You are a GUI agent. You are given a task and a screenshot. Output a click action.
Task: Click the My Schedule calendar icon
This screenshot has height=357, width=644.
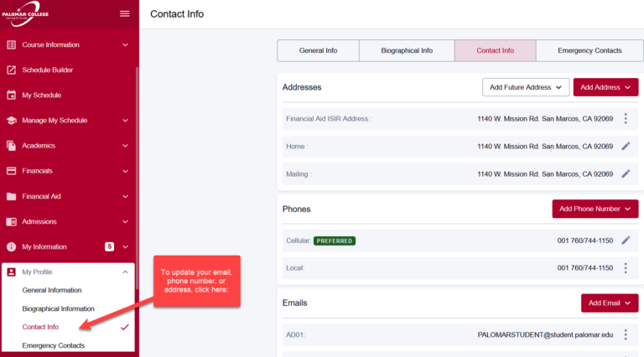point(12,96)
